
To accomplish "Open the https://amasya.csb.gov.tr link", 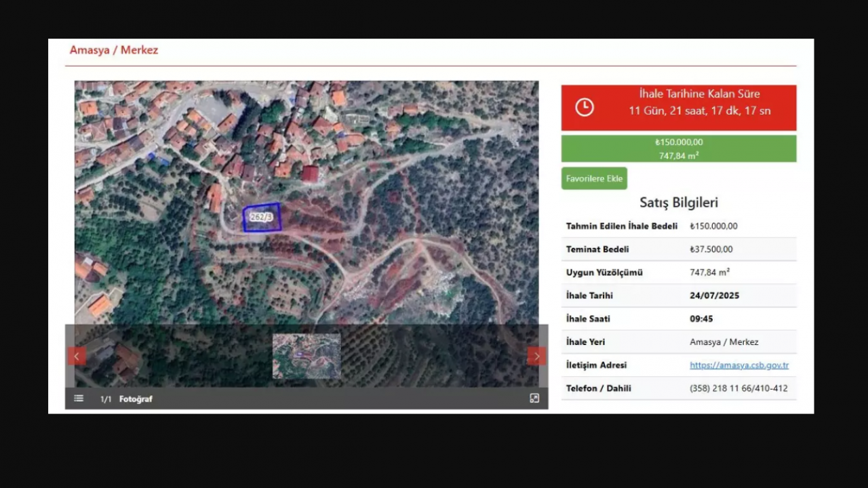I will (x=739, y=365).
